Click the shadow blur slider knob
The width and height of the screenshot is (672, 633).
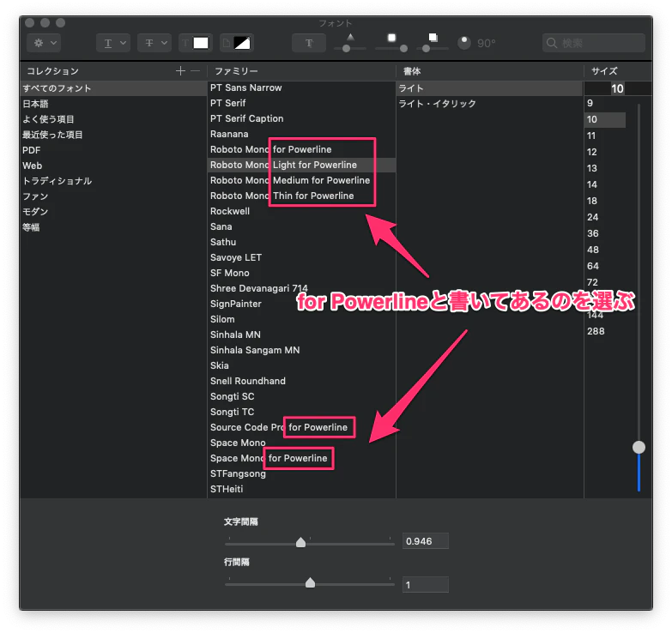pyautogui.click(x=403, y=48)
